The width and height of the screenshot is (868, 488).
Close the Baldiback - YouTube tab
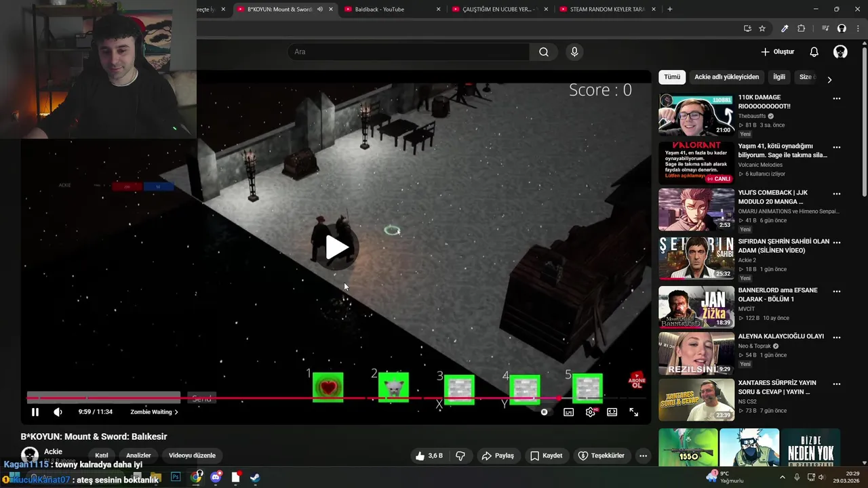pos(438,9)
